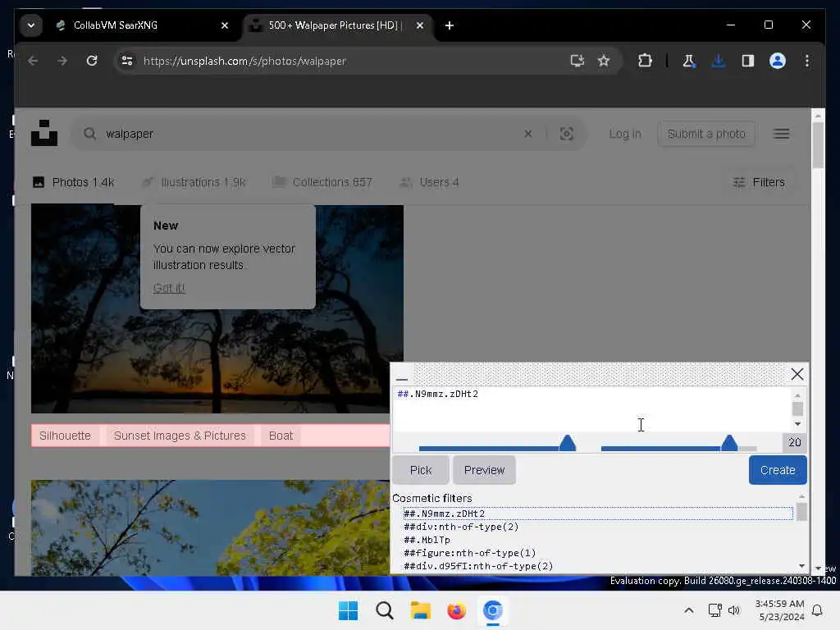
Task: Minimize the element picker dialog
Action: click(x=402, y=374)
